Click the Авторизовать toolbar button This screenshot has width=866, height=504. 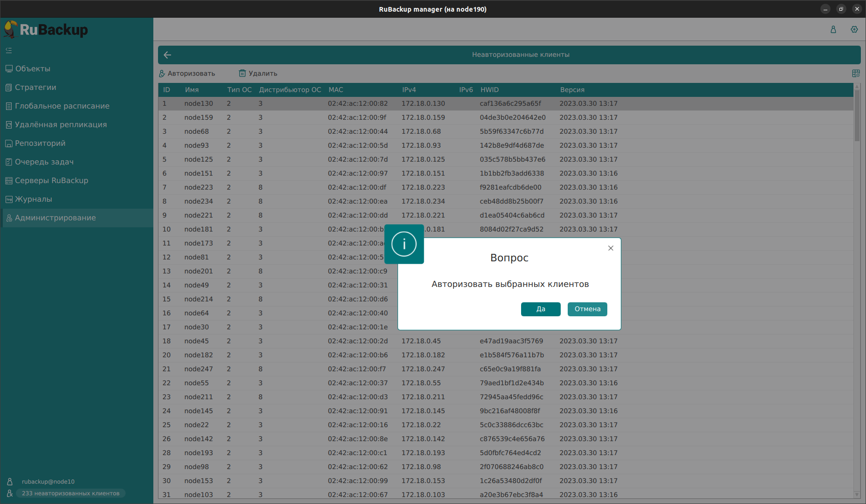pos(187,74)
